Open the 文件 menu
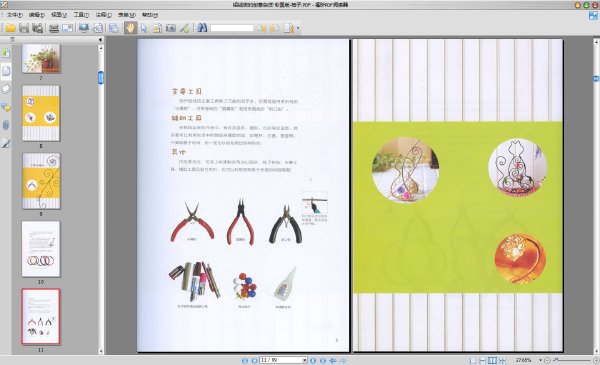The height and width of the screenshot is (365, 600). [14, 15]
